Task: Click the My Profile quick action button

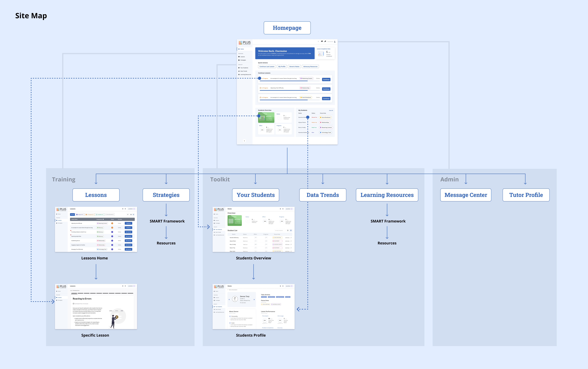Action: click(282, 67)
